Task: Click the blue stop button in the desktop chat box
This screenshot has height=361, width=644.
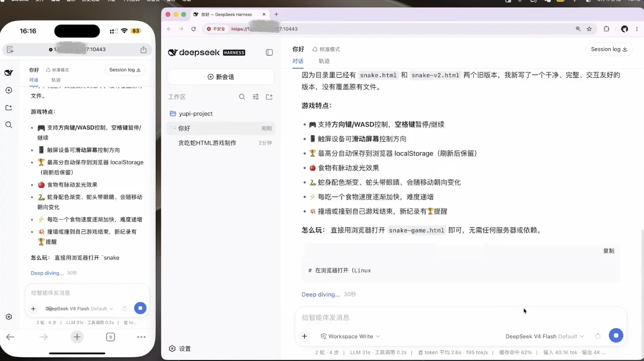Action: tap(616, 336)
